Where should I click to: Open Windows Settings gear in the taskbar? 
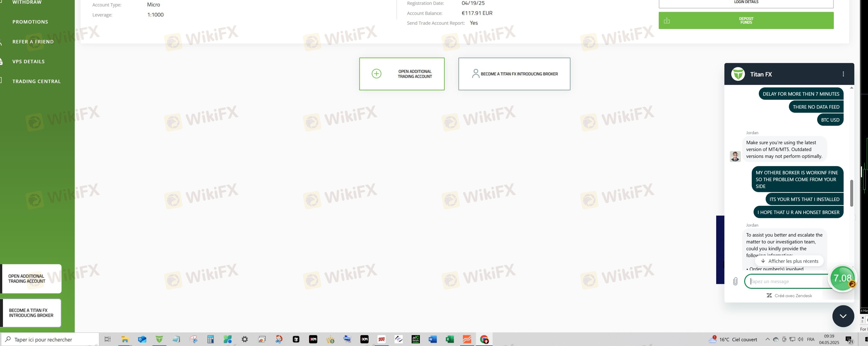pyautogui.click(x=245, y=339)
